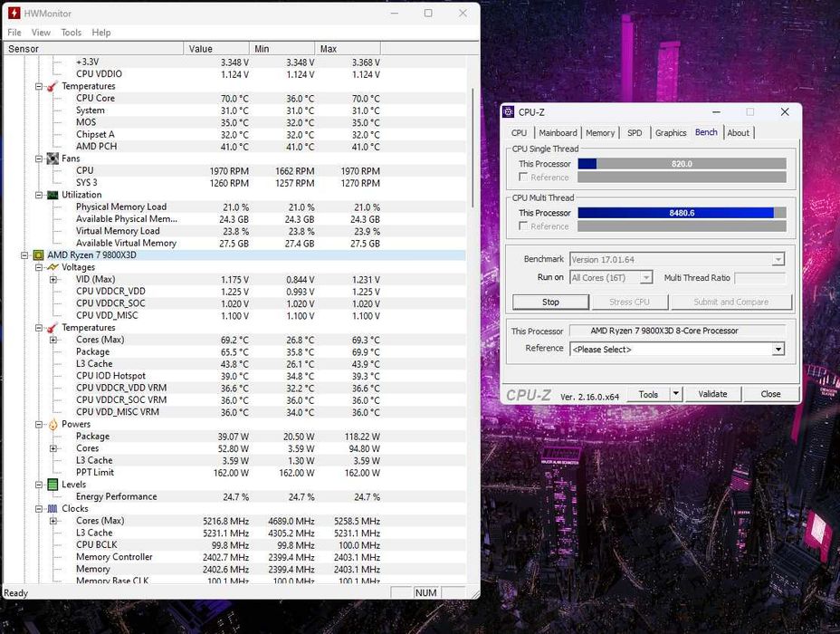840x634 pixels.
Task: Switch to the Memory tab in CPU-Z
Action: (x=600, y=133)
